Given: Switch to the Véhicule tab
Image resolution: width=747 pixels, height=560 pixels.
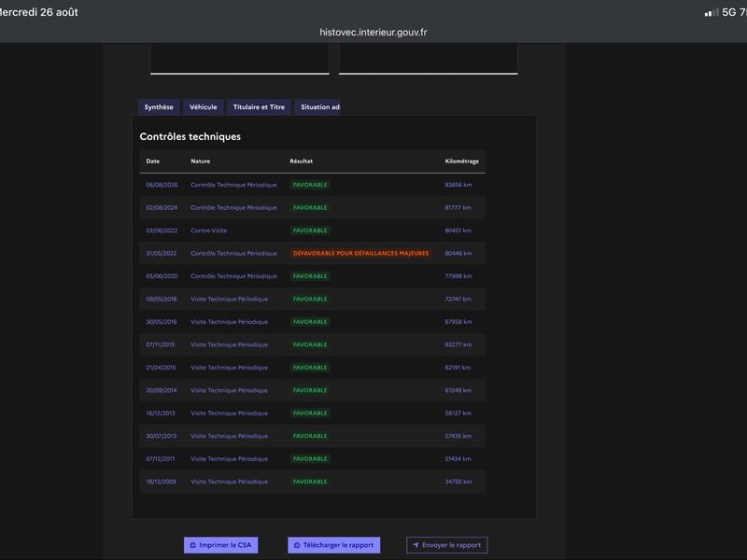Looking at the screenshot, I should coord(203,107).
